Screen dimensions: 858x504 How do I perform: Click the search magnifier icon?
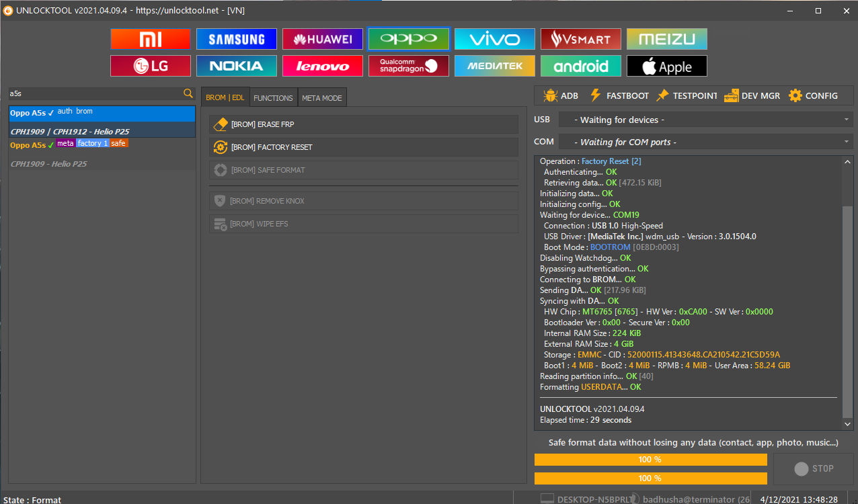point(188,93)
